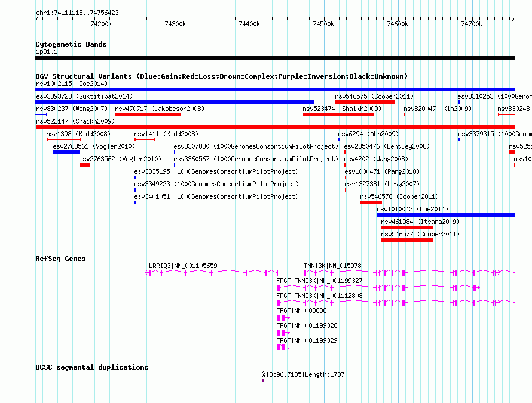Screen dimensions: 532x403
Task: Open esv3379315 variant label
Action: [x=495, y=134]
